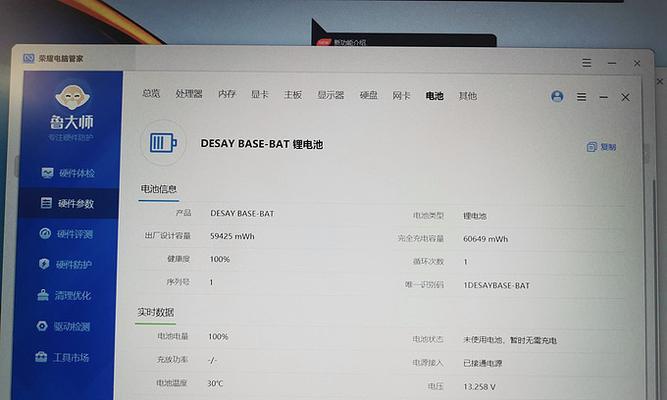Click full charge capacity 60649 mWh
This screenshot has width=667, height=400.
485,239
